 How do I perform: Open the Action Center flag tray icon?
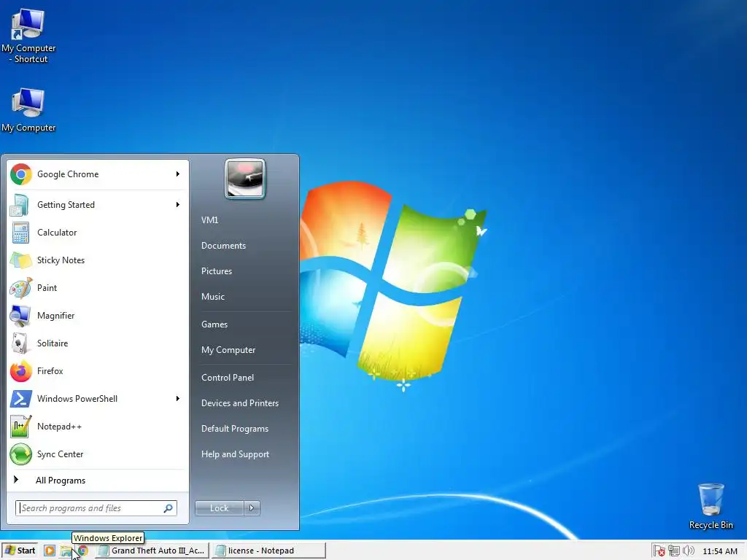[x=659, y=551]
